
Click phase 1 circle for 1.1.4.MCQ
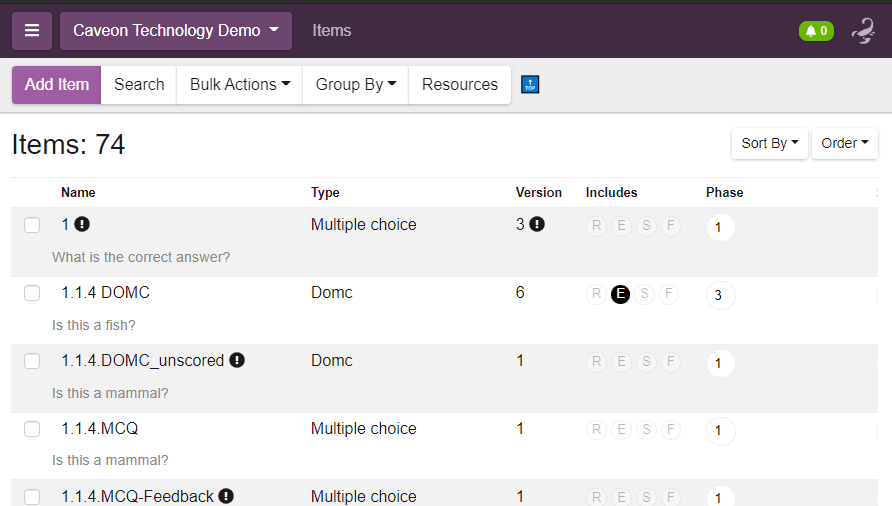tap(721, 431)
